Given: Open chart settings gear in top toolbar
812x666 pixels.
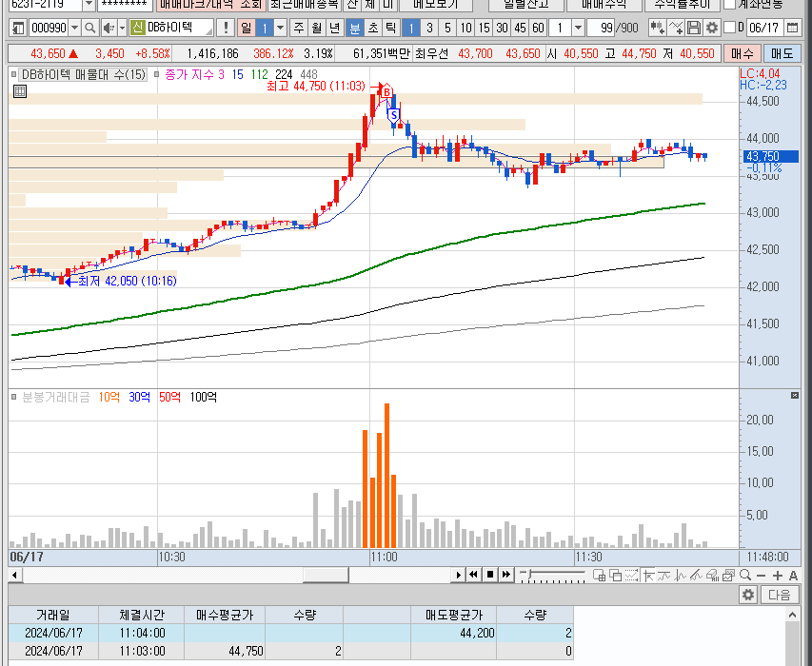Looking at the screenshot, I should (712, 28).
